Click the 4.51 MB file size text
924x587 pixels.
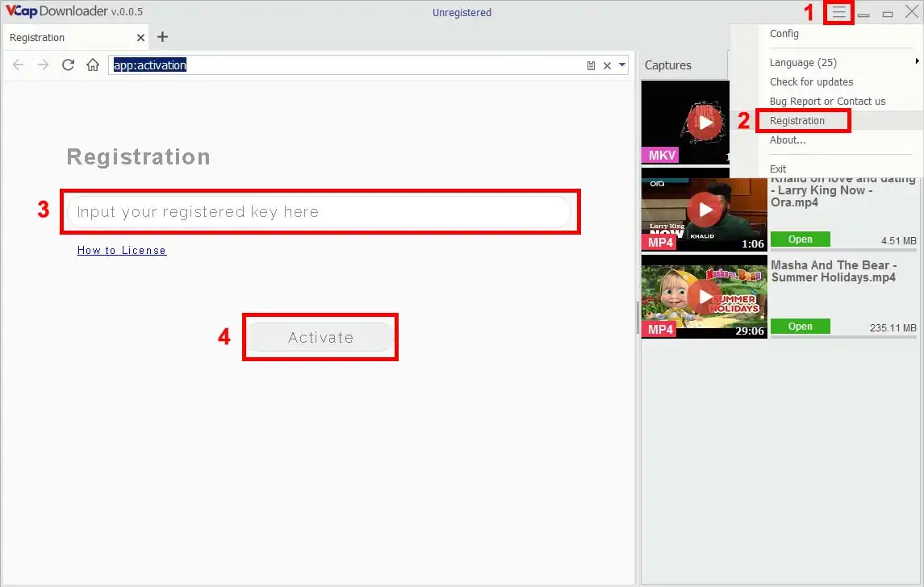[x=899, y=241]
